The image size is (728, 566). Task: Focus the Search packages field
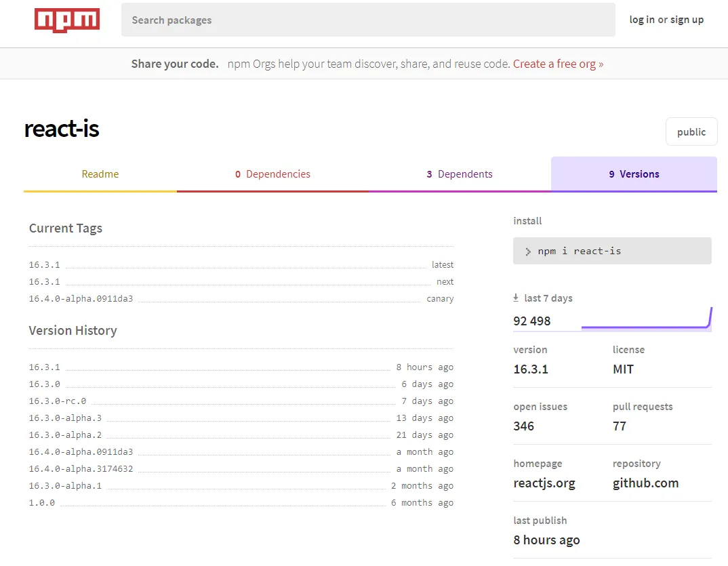(368, 20)
